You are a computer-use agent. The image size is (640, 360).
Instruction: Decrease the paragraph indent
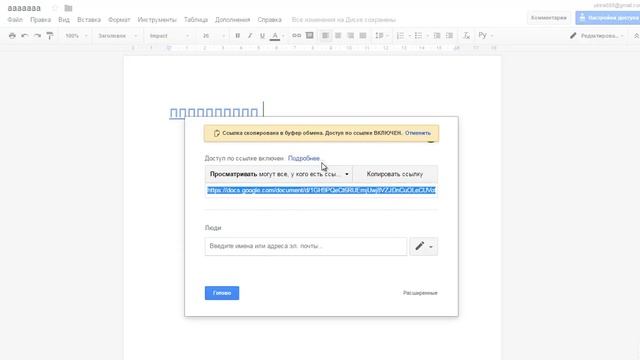(x=437, y=36)
